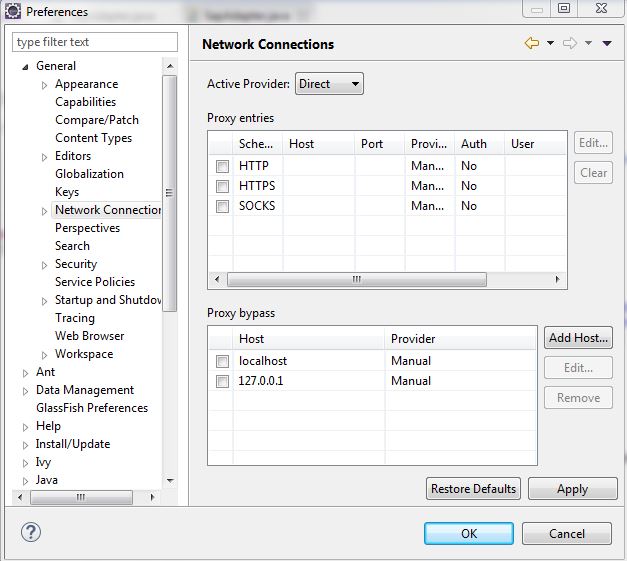Click the Restore Defaults button
The height and width of the screenshot is (561, 627).
[473, 489]
